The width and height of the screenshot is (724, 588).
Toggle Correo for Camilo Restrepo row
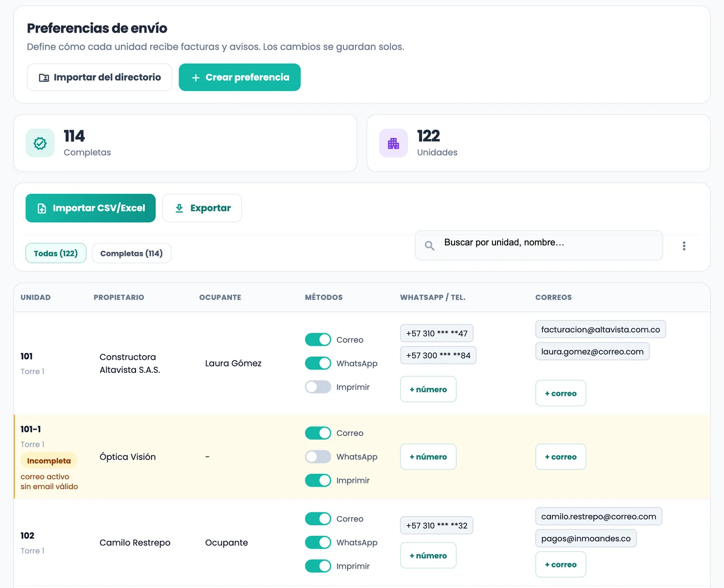click(x=318, y=519)
